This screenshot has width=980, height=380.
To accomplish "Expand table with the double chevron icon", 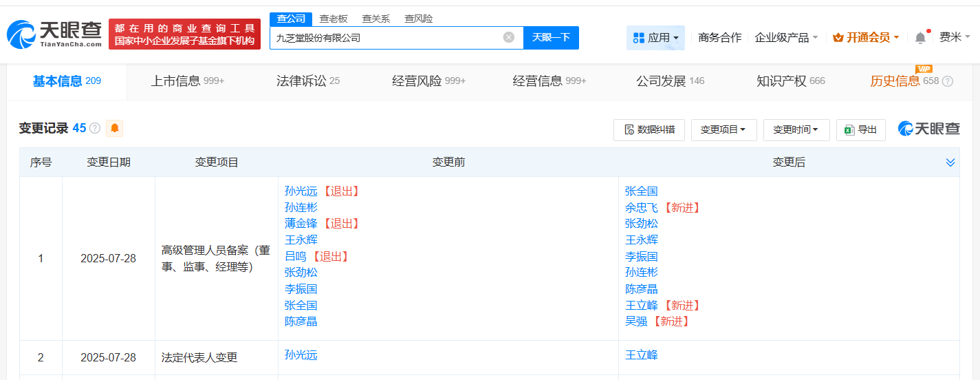I will click(x=950, y=162).
